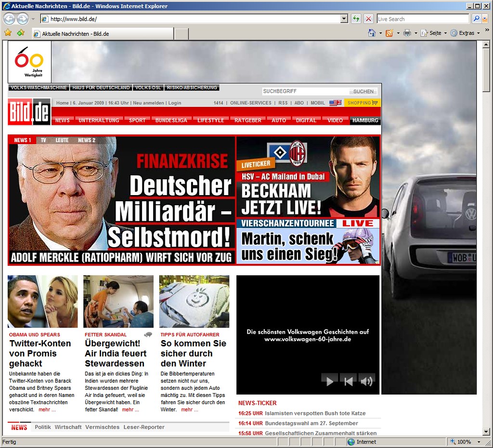The height and width of the screenshot is (448, 493).
Task: Click the Add to Favorites icon
Action: point(21,33)
